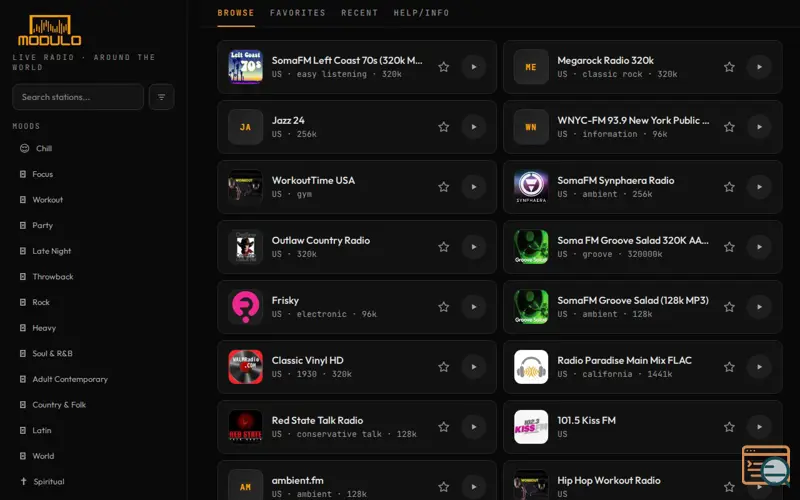Play SomaFM Synphaera Radio
800x500 pixels.
[x=760, y=187]
